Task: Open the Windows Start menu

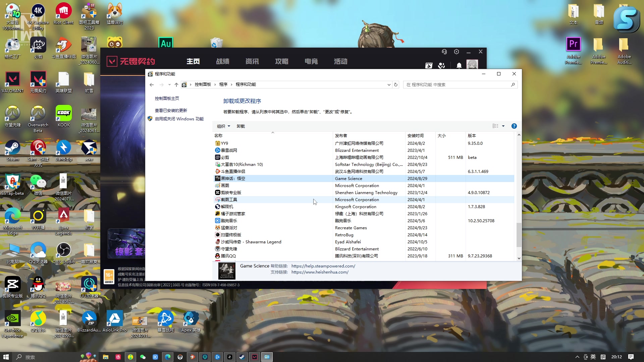Action: tap(6, 357)
